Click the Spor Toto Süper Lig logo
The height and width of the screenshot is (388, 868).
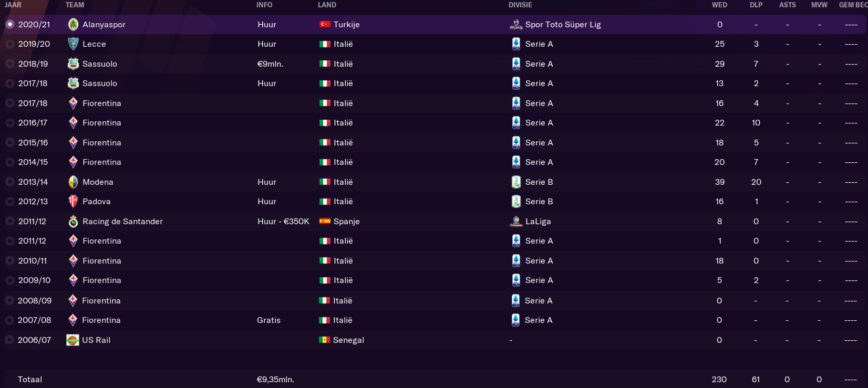coord(516,24)
